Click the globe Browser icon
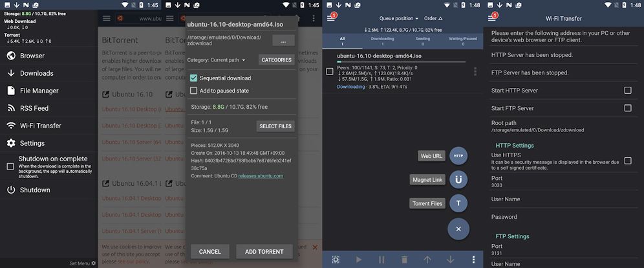The width and height of the screenshot is (644, 268). [11, 56]
